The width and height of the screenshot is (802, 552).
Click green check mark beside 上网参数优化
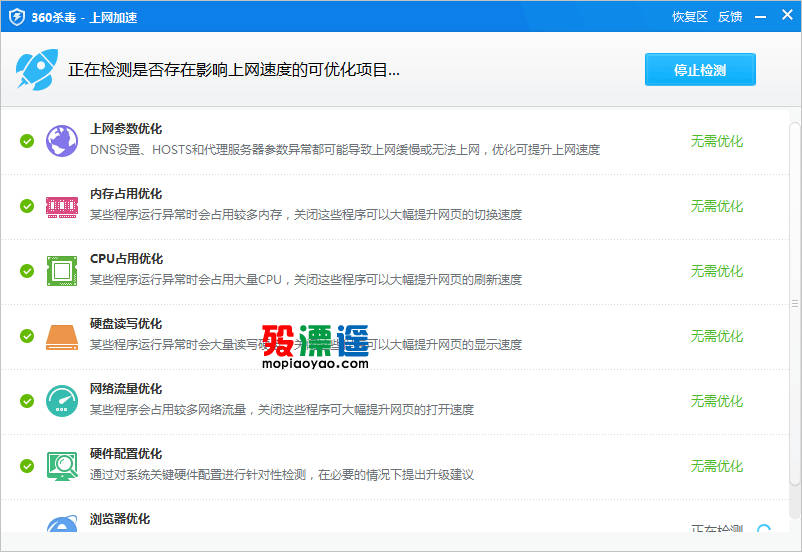[27, 141]
